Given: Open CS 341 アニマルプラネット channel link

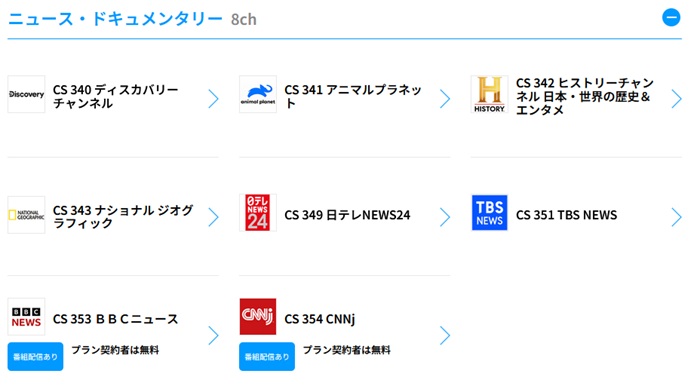Looking at the screenshot, I should (x=353, y=96).
